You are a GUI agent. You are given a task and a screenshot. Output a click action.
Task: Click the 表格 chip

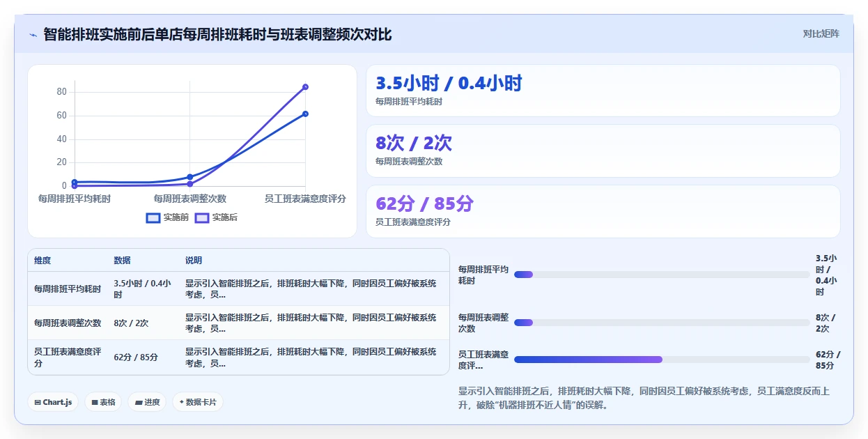[103, 402]
